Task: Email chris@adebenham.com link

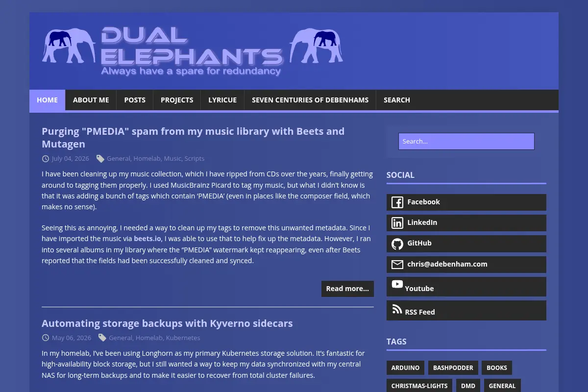Action: 466,265
